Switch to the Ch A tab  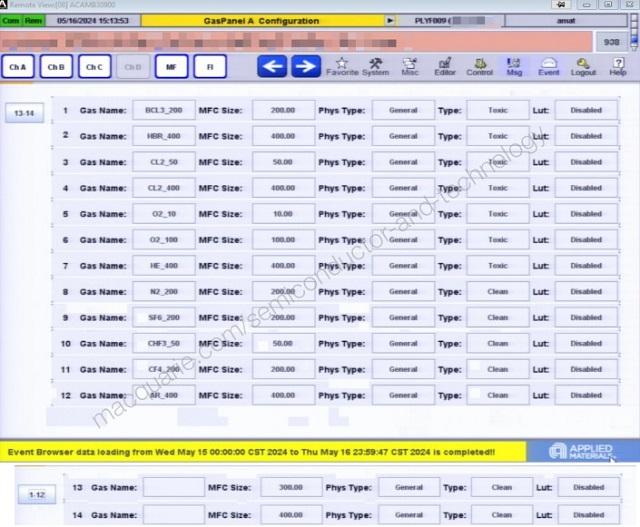coord(17,67)
